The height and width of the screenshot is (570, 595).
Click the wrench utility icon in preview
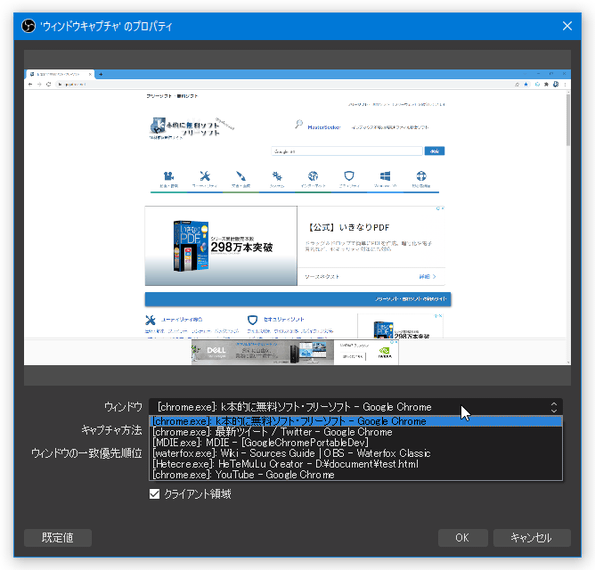click(x=205, y=176)
